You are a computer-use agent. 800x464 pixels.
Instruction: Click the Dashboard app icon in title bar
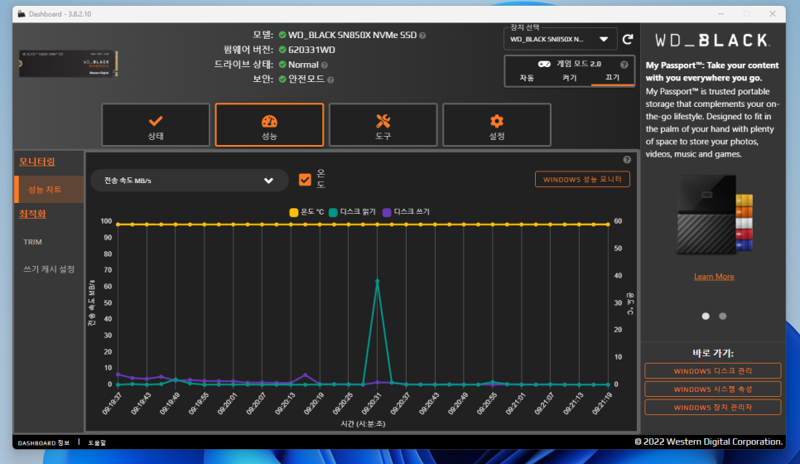tap(21, 14)
